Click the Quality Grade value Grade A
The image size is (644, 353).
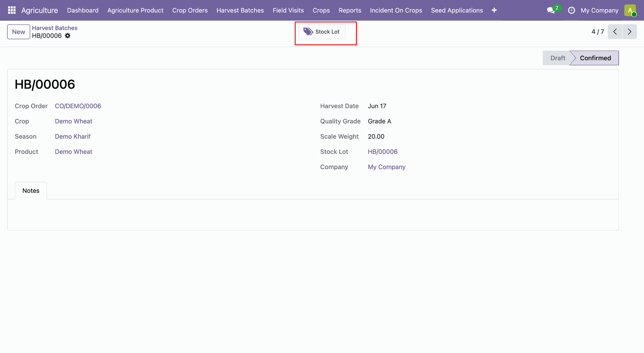pos(379,121)
